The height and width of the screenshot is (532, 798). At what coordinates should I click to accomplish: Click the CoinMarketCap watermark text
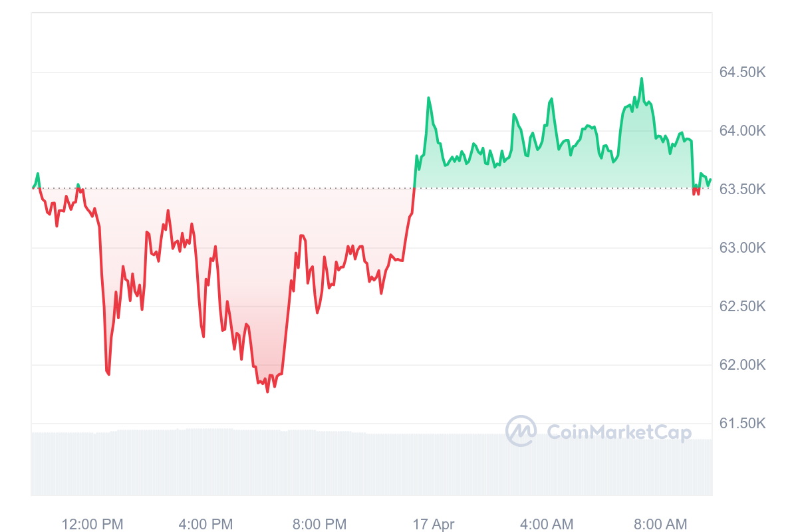pos(619,432)
